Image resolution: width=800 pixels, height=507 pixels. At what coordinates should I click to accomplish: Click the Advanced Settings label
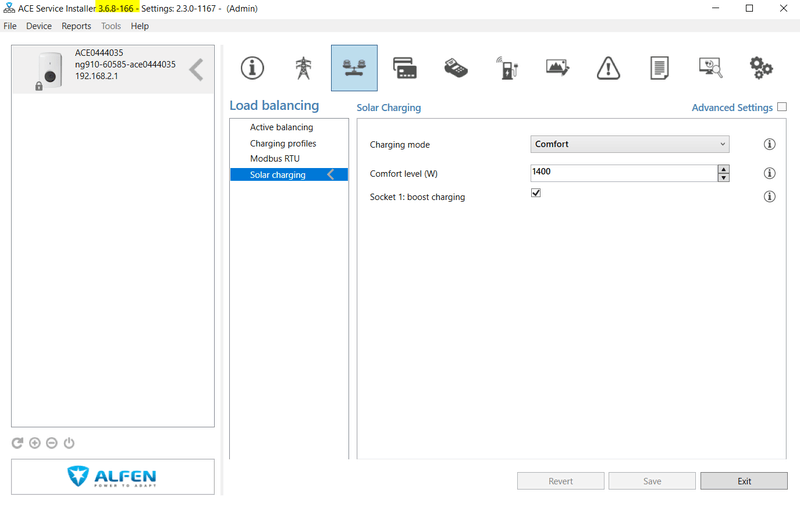(732, 108)
